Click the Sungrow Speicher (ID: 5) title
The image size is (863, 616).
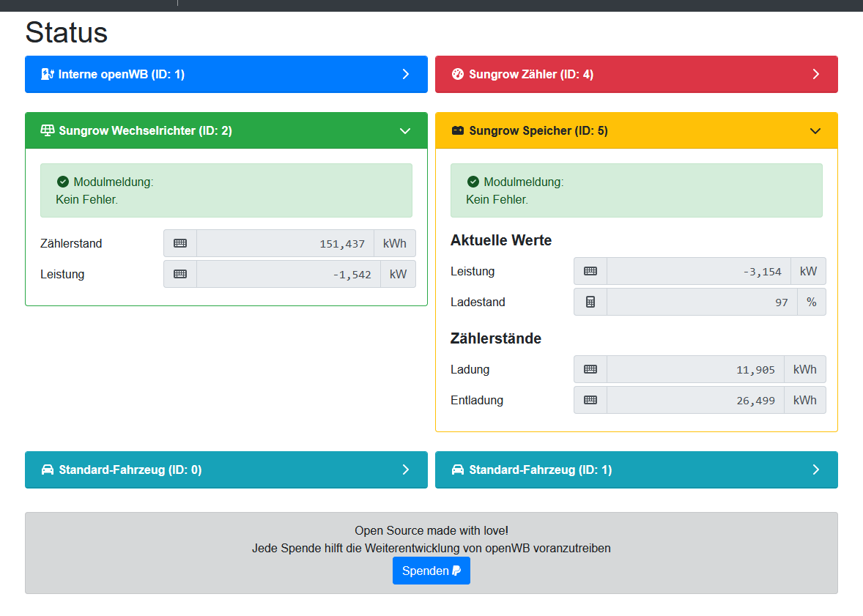pyautogui.click(x=538, y=130)
